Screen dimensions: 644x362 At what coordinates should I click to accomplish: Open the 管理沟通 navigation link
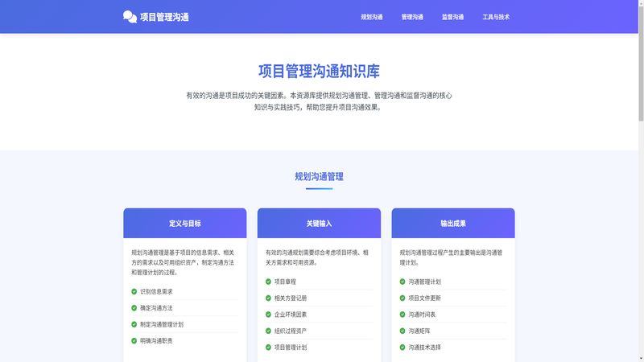pyautogui.click(x=412, y=17)
